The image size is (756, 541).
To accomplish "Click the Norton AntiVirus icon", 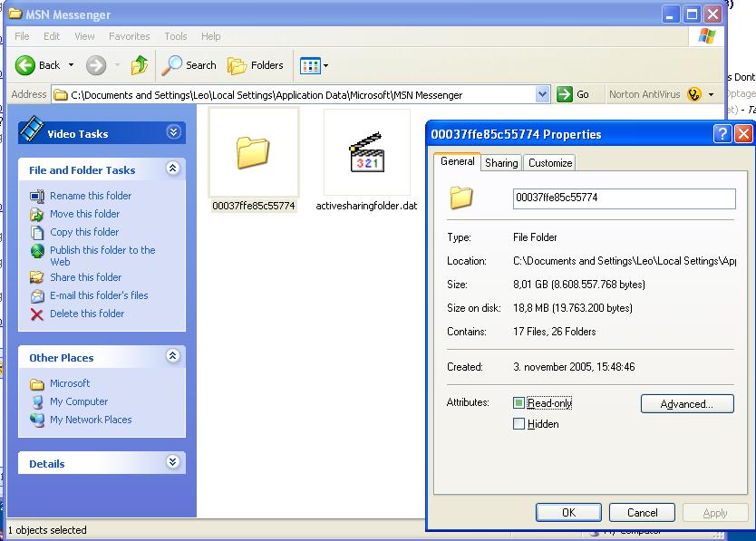I will point(694,94).
